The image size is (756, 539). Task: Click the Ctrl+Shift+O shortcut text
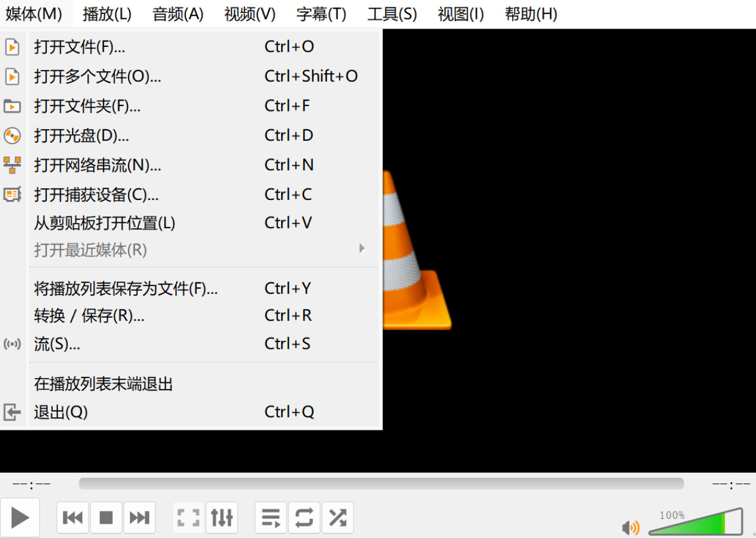[311, 76]
